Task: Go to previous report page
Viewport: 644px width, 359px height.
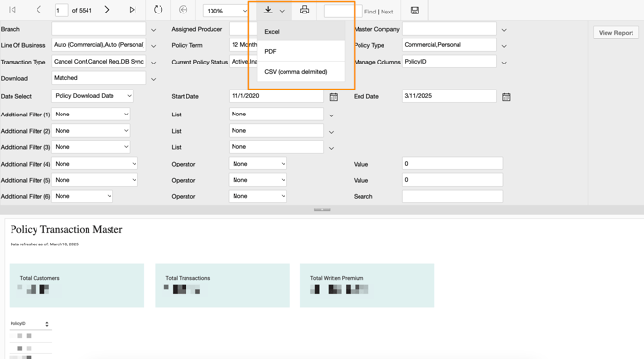Action: click(38, 10)
